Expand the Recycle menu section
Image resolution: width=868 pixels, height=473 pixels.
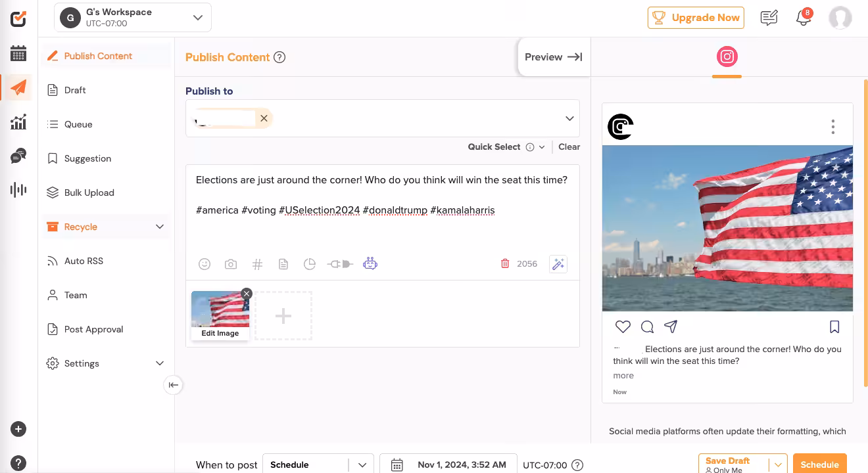point(159,227)
